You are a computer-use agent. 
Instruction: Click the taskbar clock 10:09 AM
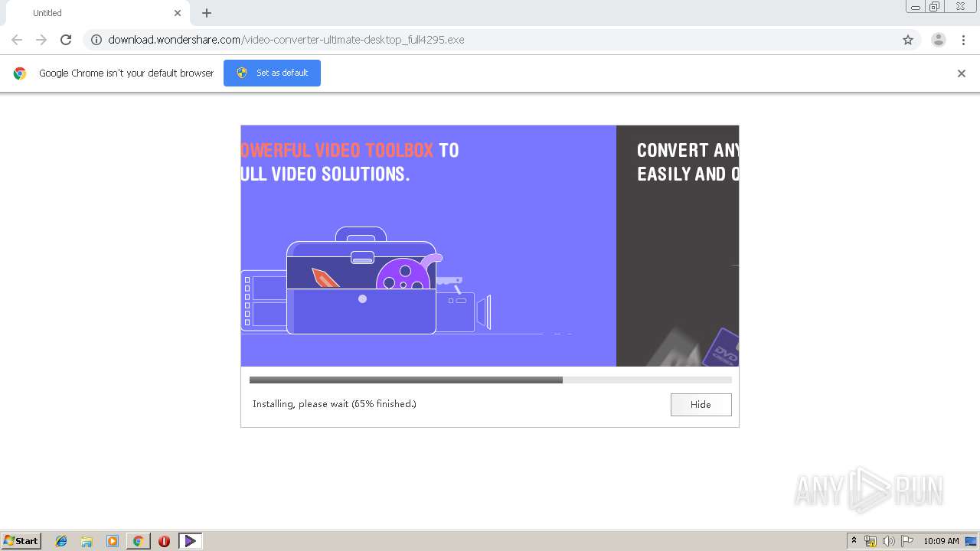[x=941, y=541]
